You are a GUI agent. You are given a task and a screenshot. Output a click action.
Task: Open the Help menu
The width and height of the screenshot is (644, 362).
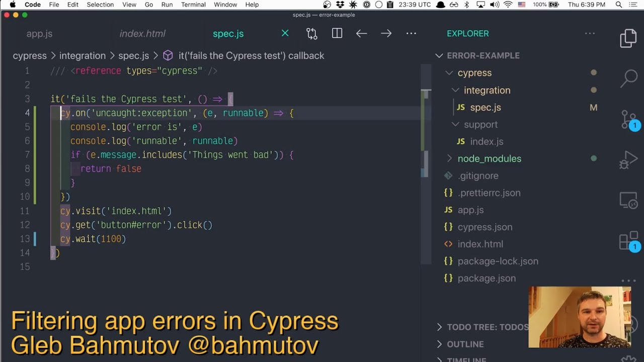point(252,5)
